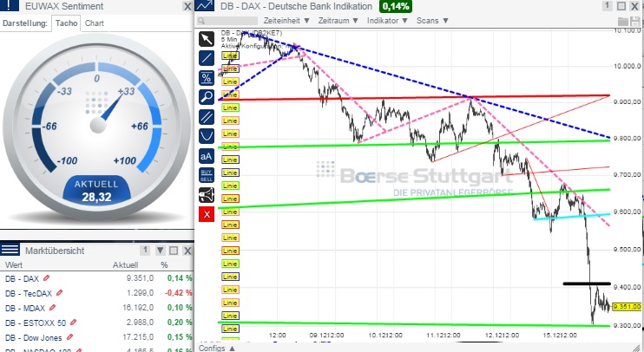Screen dimensions: 644x352
Task: Click the pencil icon beside DB - ESTOXX 50
Action: (x=73, y=323)
